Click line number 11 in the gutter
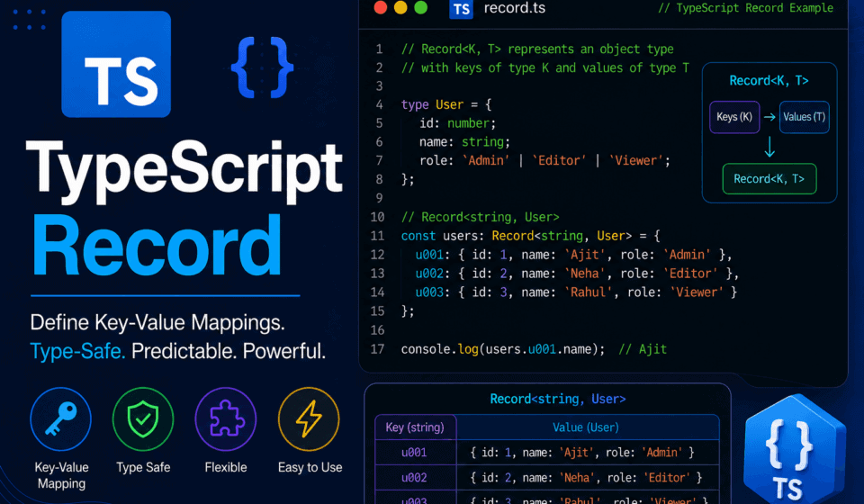The width and height of the screenshot is (864, 504). coord(377,236)
